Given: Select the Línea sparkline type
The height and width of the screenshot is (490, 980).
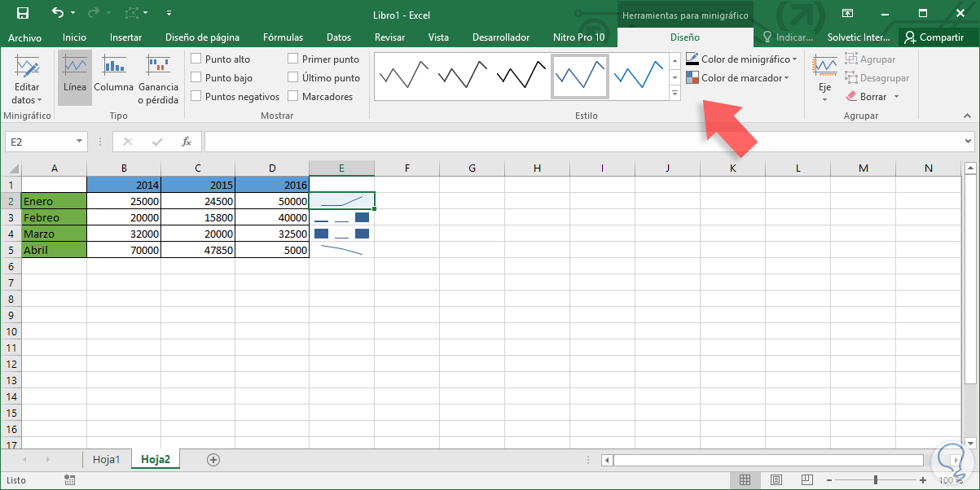Looking at the screenshot, I should click(x=75, y=78).
